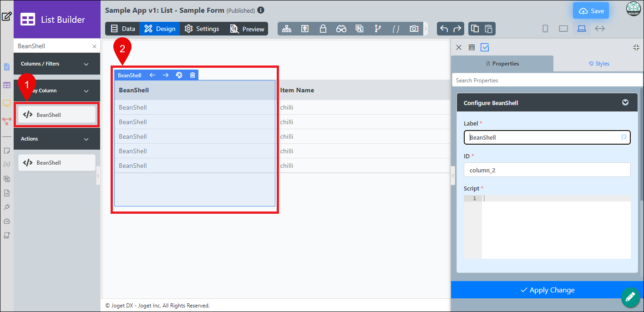644x312 pixels.
Task: Switch to tablet viewport
Action: (x=563, y=29)
